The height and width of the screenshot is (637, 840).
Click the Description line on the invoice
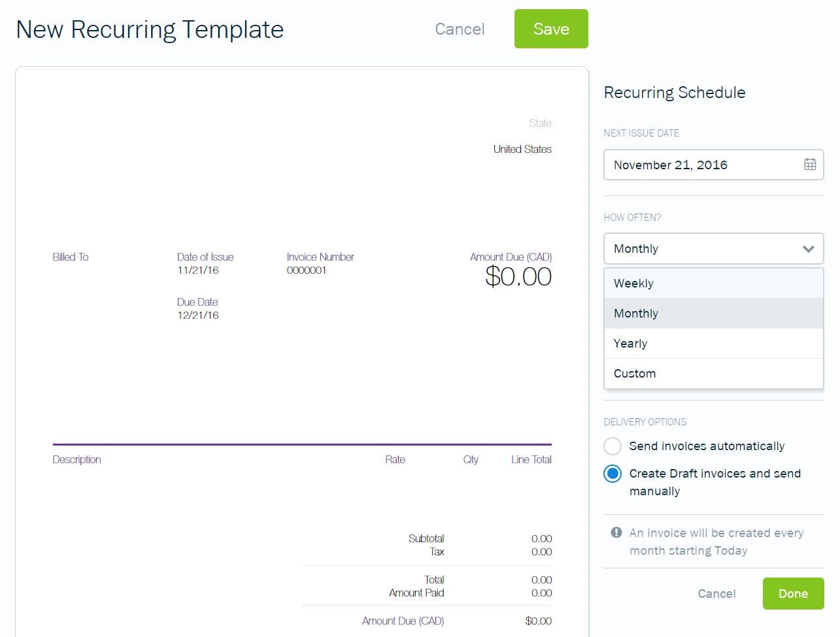pyautogui.click(x=76, y=459)
